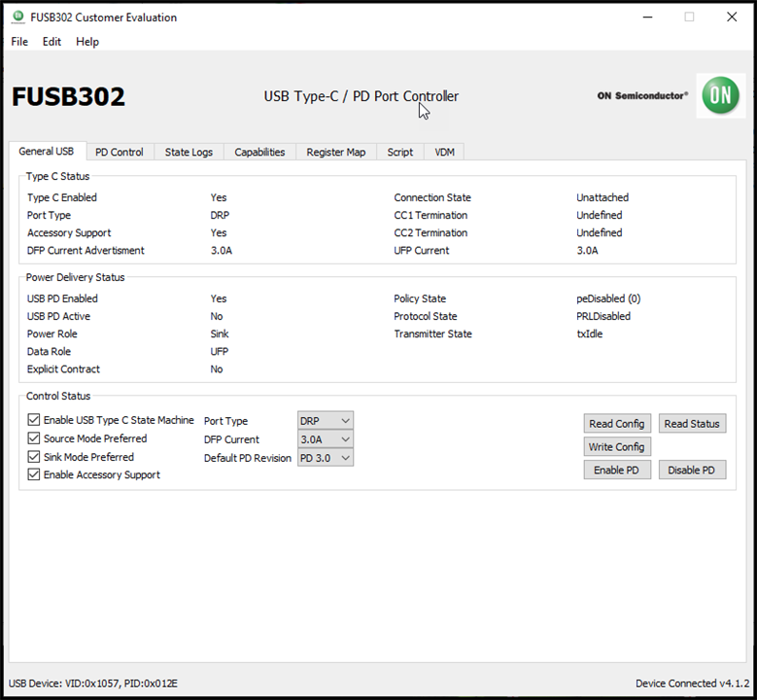Open the Edit menu
This screenshot has width=757, height=700.
pos(52,42)
